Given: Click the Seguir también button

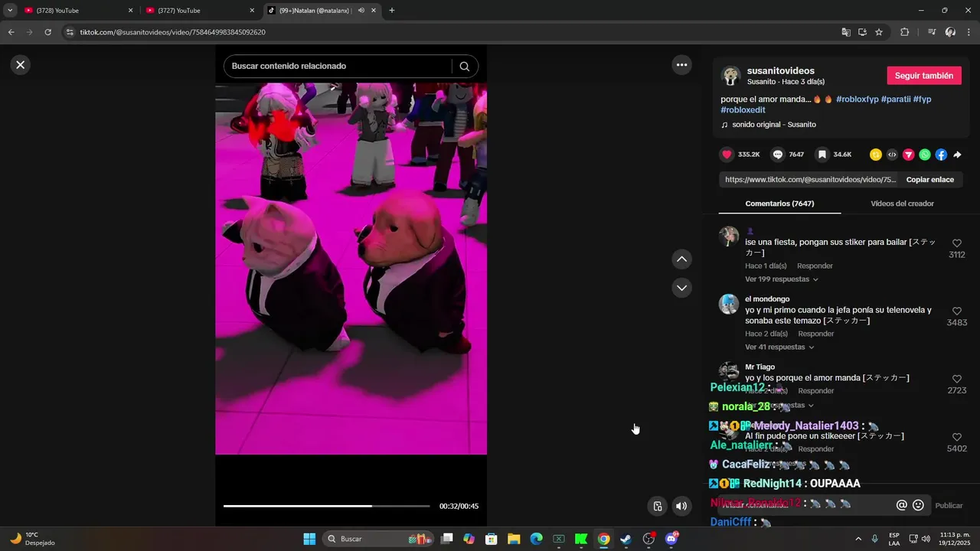Looking at the screenshot, I should coord(924,76).
